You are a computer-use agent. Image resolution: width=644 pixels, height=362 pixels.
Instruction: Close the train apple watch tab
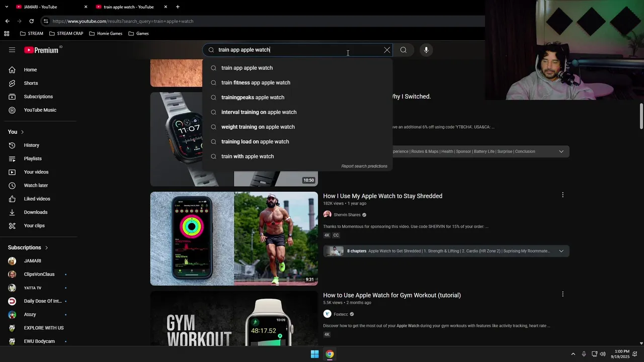(x=166, y=7)
